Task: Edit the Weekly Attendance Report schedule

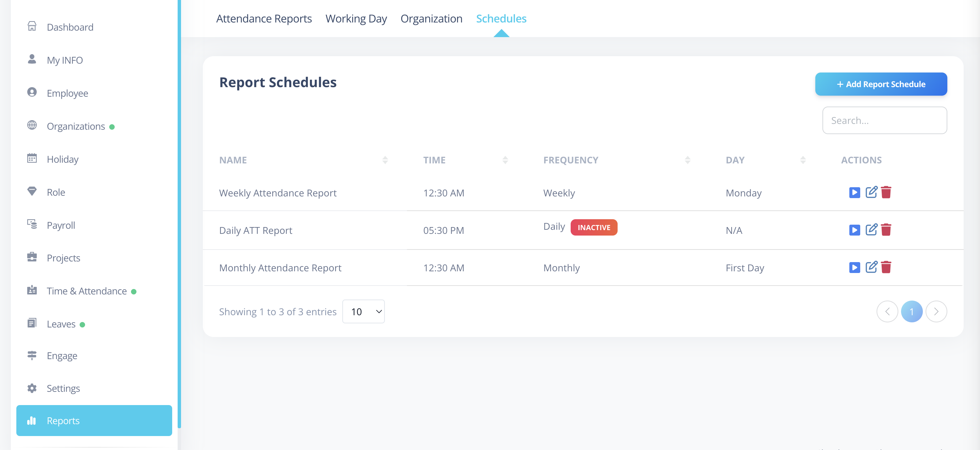Action: [x=871, y=192]
